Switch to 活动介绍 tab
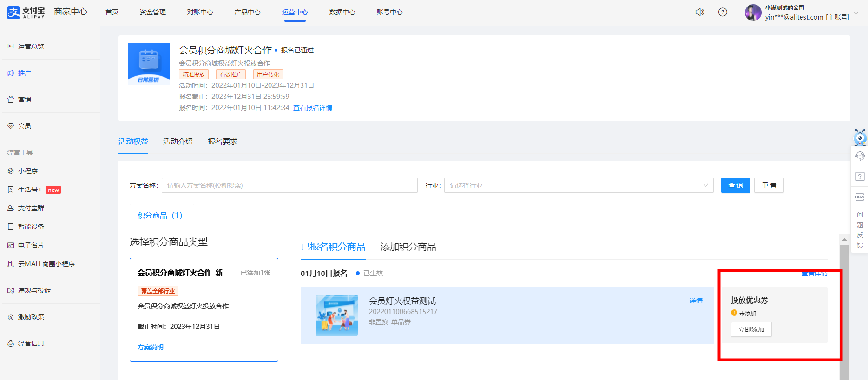Screen dimensions: 868x380 click(x=178, y=142)
